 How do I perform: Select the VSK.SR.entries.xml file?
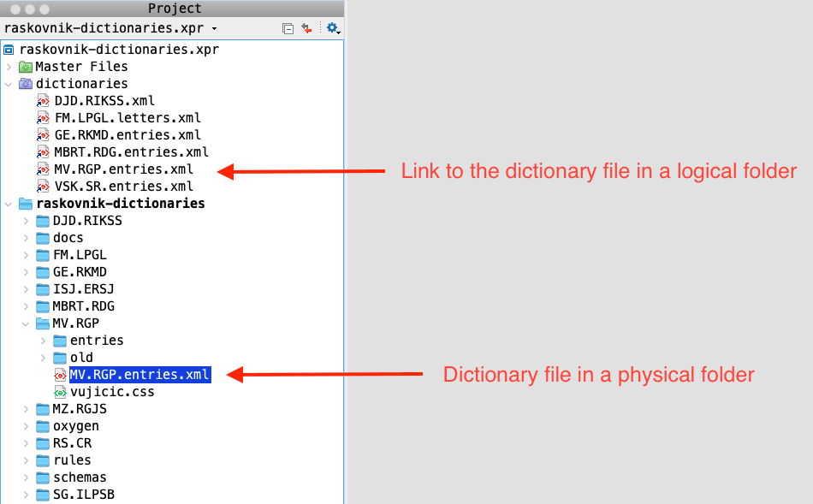123,187
